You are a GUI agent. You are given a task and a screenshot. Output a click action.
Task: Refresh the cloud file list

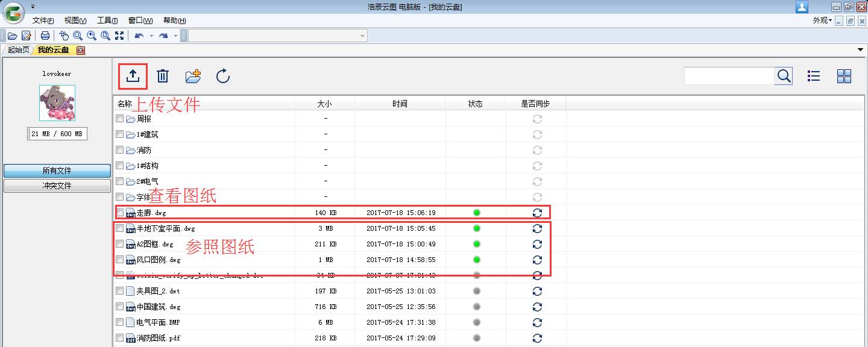tap(223, 76)
